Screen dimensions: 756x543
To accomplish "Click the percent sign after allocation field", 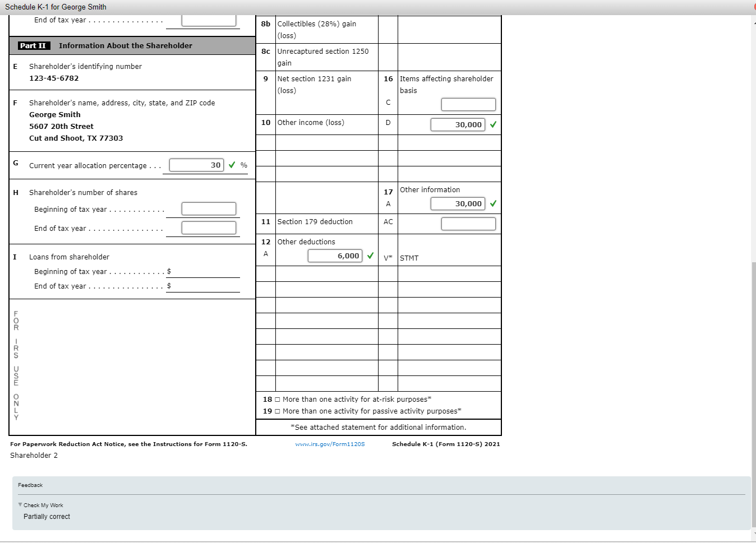I will tap(242, 165).
